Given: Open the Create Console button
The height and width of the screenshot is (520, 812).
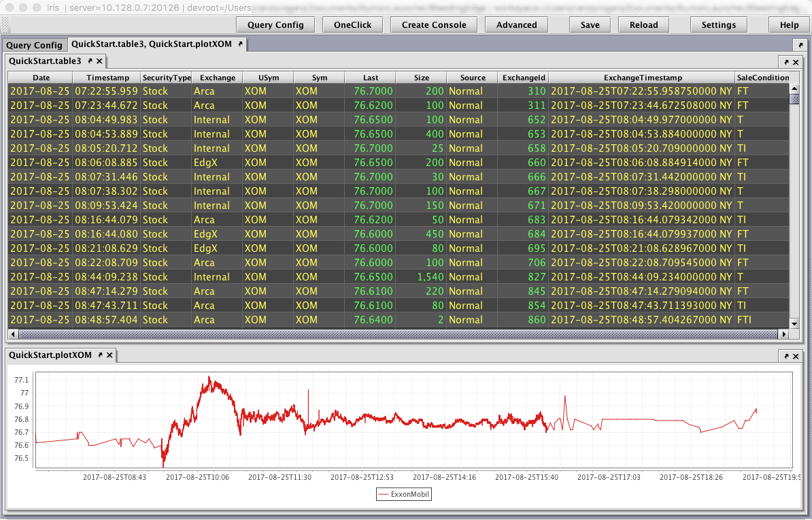Looking at the screenshot, I should pos(434,25).
